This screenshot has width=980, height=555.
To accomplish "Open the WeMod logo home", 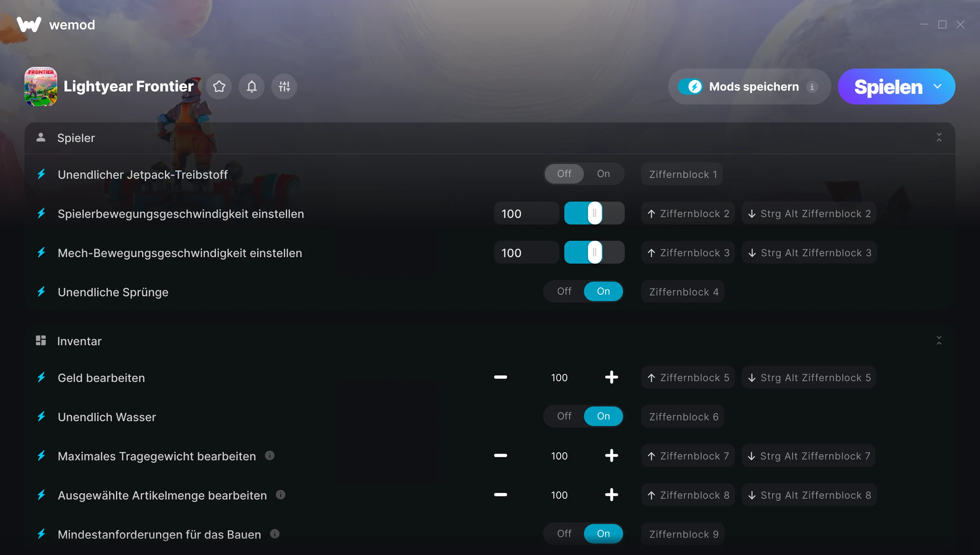I will tap(29, 24).
